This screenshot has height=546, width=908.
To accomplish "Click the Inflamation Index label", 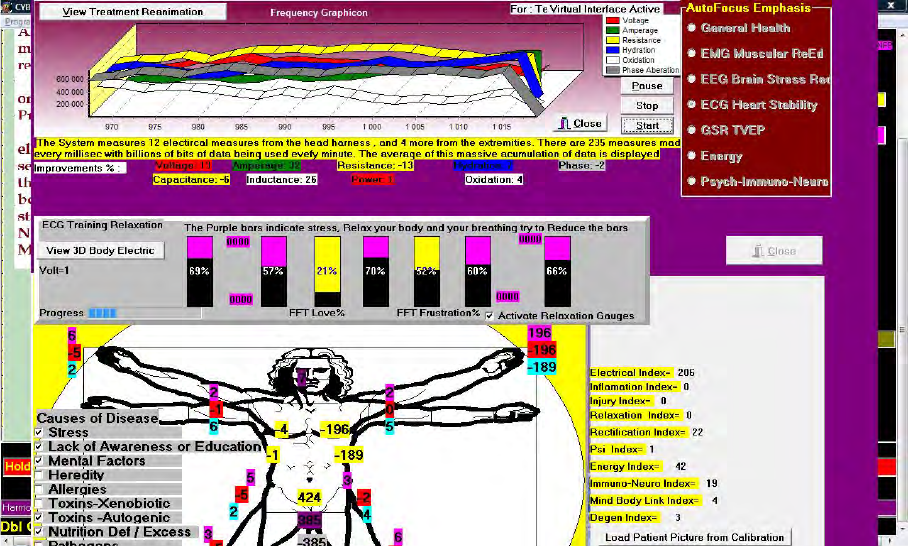I will pos(634,387).
